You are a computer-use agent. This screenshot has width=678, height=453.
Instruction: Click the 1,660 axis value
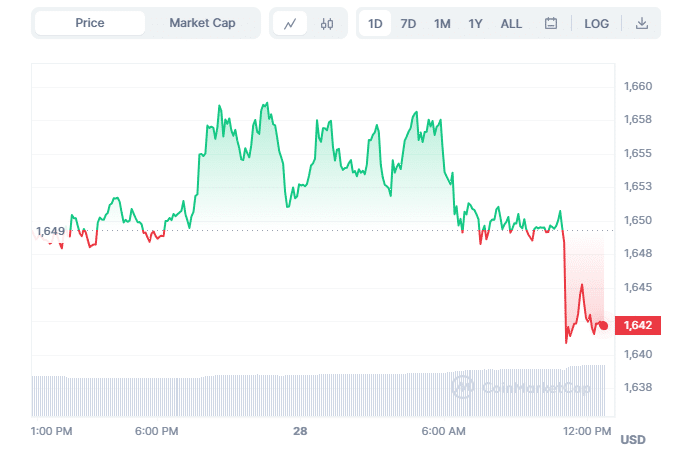click(x=638, y=86)
